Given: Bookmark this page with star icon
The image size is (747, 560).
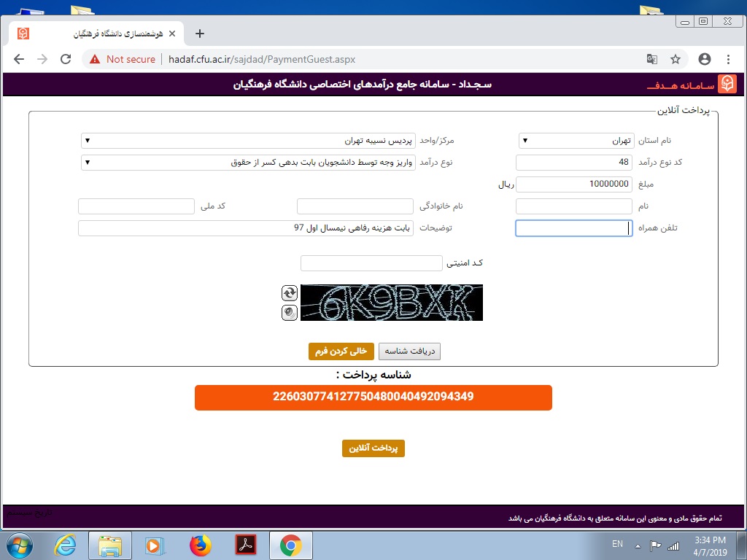Looking at the screenshot, I should pos(676,59).
